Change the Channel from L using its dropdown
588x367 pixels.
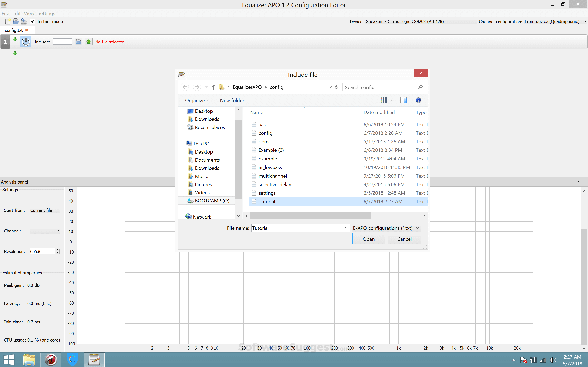pos(58,231)
